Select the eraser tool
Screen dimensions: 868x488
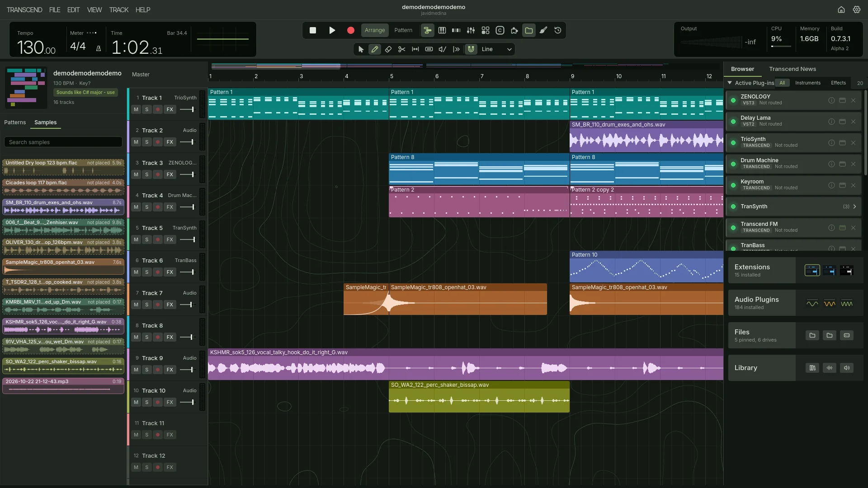pos(388,49)
